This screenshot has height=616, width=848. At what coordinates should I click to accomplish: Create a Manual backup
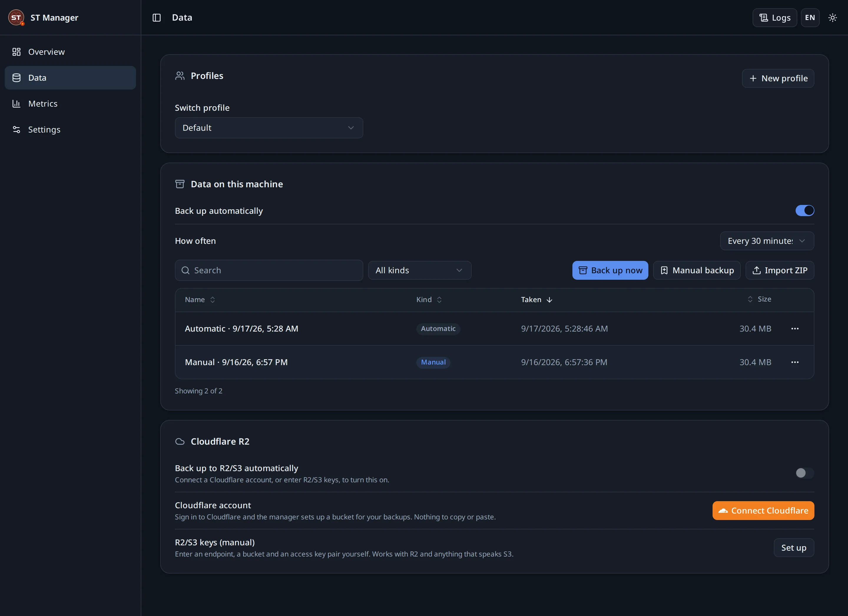[x=697, y=270]
